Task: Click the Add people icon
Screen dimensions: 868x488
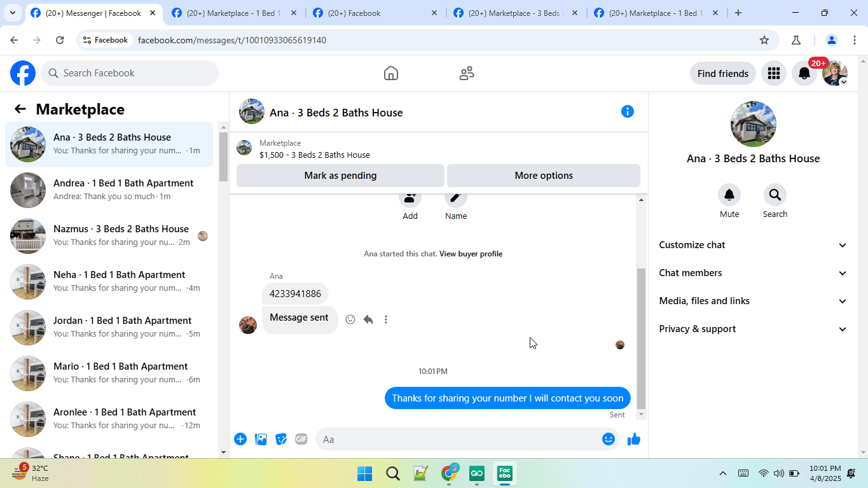Action: coord(410,198)
